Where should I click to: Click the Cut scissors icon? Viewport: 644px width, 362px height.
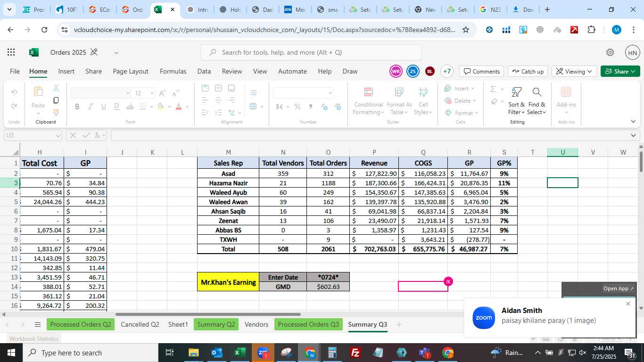pyautogui.click(x=56, y=88)
